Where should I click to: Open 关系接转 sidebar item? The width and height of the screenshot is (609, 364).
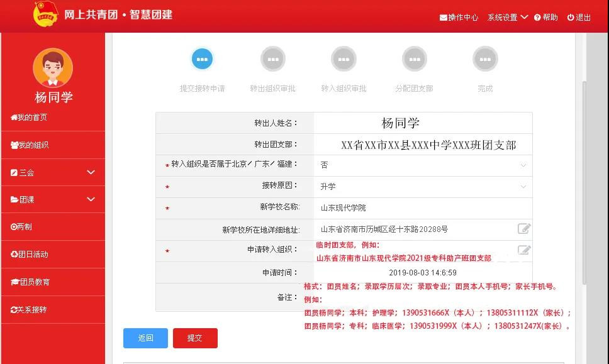coord(53,310)
